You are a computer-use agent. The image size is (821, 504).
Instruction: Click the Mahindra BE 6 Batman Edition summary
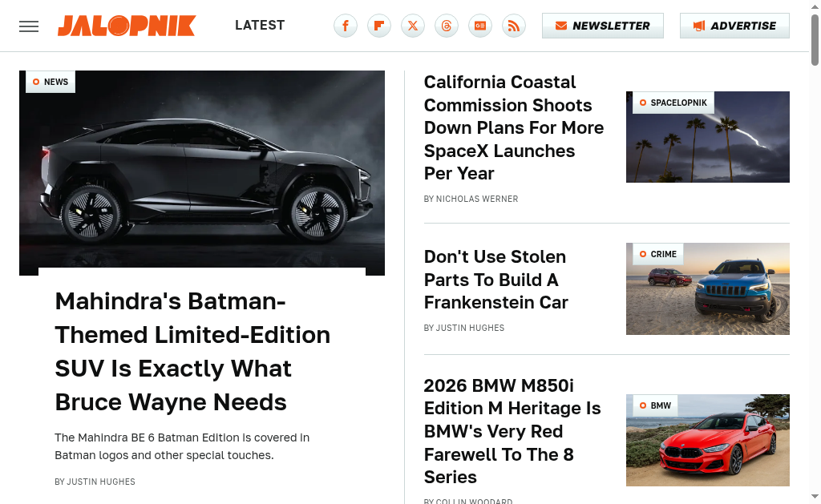coord(182,446)
